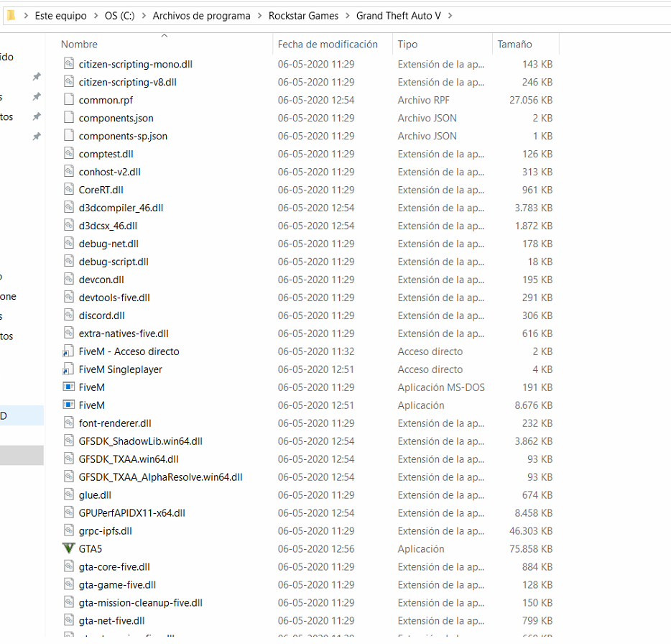Click the GTA5 file name text
Viewport: 671px width, 644px height.
(91, 549)
